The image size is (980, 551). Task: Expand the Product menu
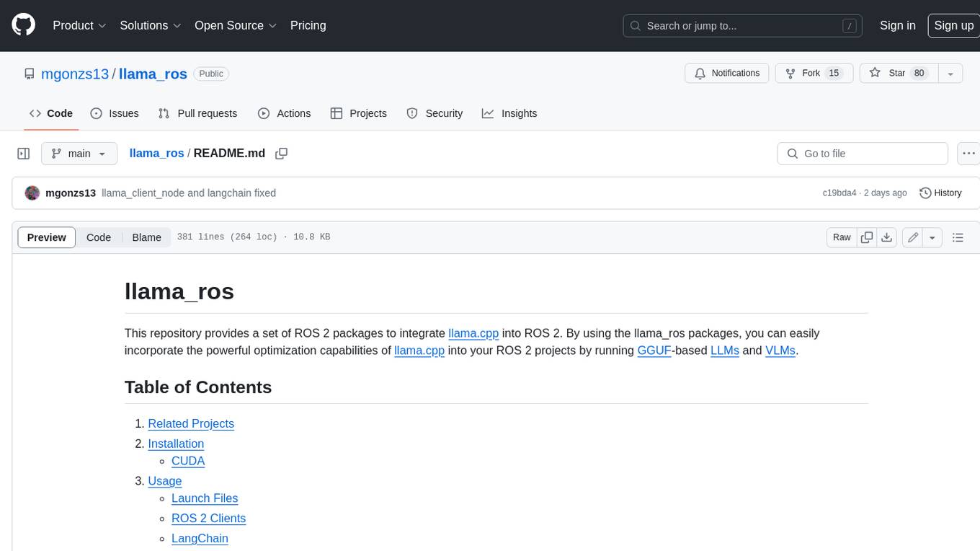(x=79, y=25)
